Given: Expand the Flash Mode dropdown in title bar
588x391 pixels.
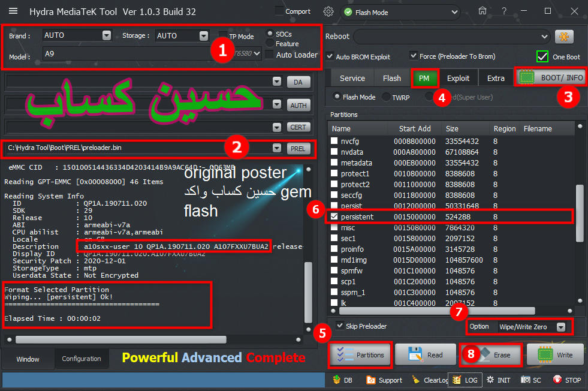Looking at the screenshot, I should click(x=454, y=13).
